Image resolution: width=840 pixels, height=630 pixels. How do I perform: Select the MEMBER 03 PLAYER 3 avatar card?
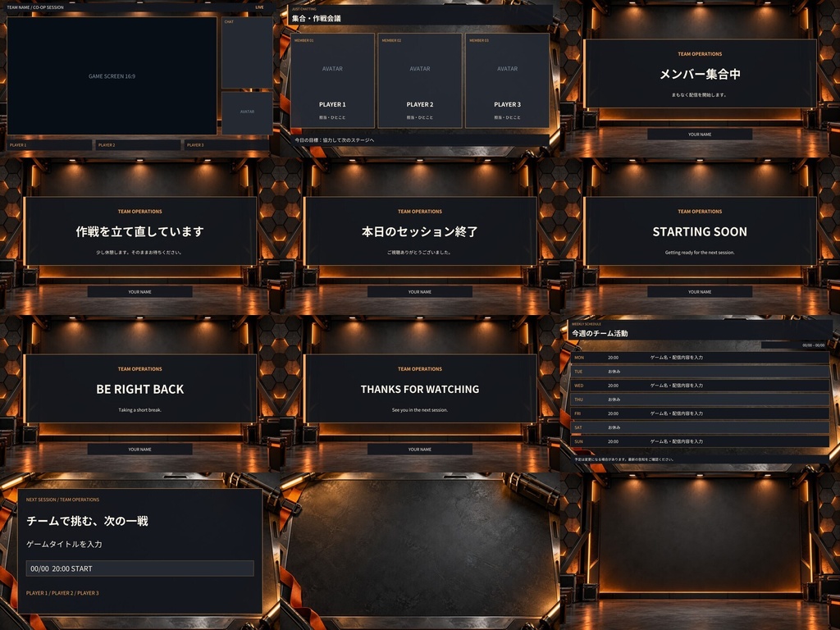[x=507, y=80]
